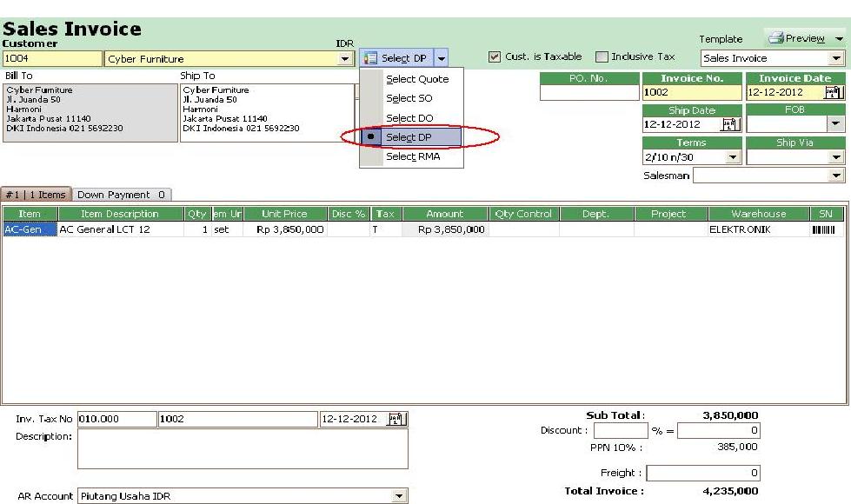Viewport: 851px width, 504px height.
Task: Click the Freight amount field
Action: pos(703,473)
